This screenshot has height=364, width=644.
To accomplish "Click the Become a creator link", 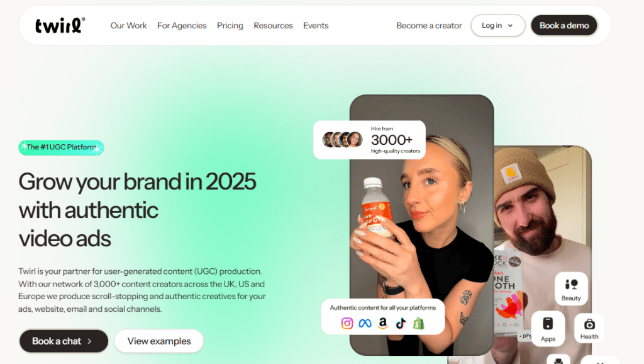I will 429,25.
